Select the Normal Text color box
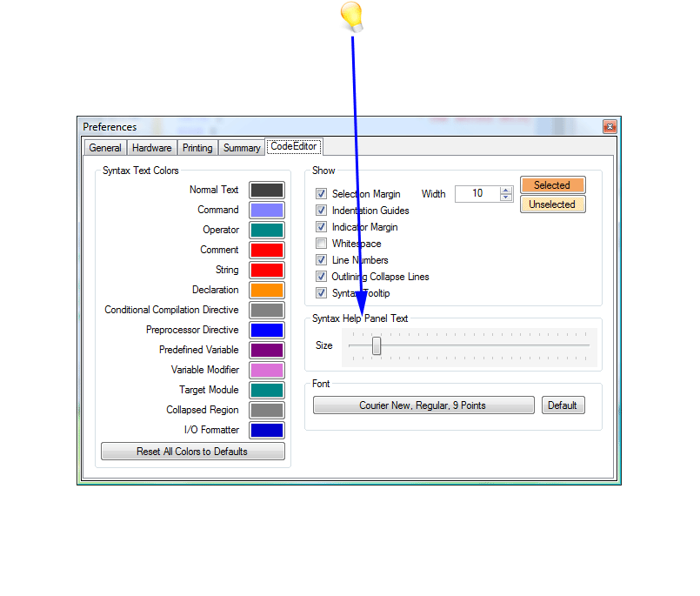This screenshot has width=700, height=596. (267, 190)
